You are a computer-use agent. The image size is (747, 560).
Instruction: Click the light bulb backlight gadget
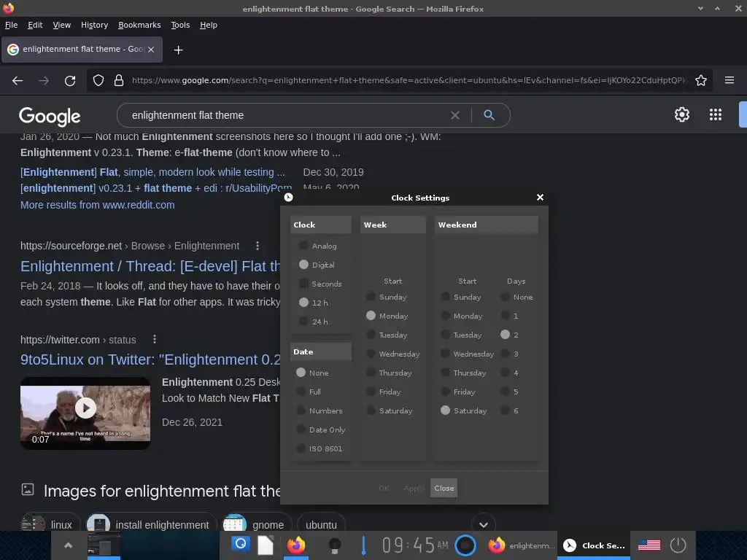[x=334, y=545]
